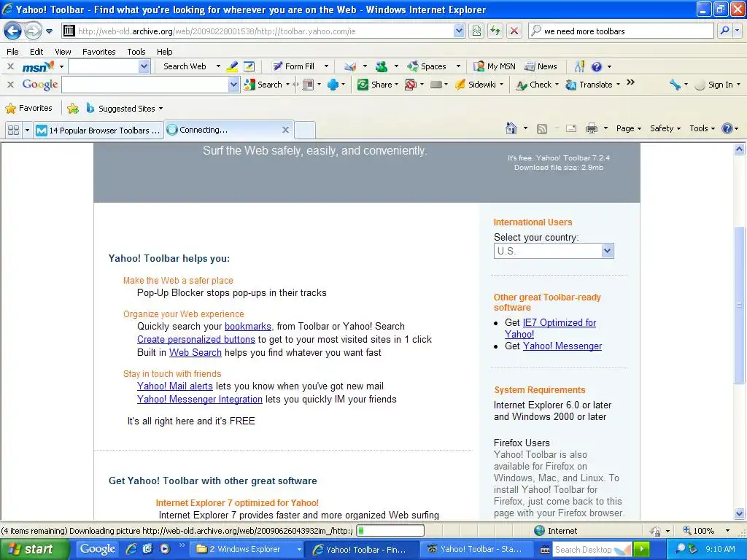Open the Google search box dropdown arrow

[233, 85]
